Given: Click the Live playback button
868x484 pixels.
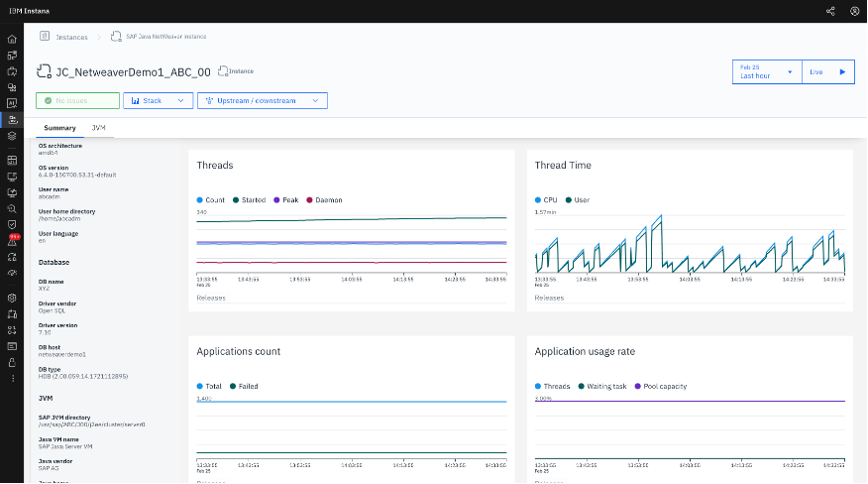Looking at the screenshot, I should pyautogui.click(x=828, y=72).
